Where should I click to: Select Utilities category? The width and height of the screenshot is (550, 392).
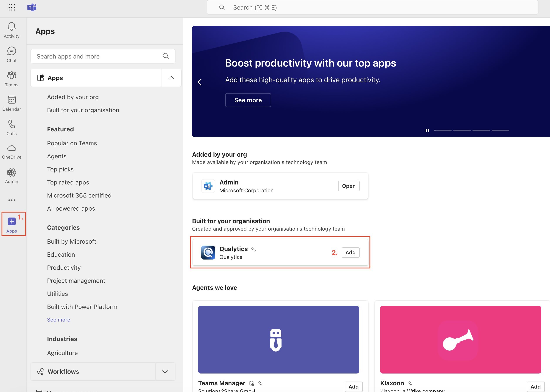[x=57, y=293]
